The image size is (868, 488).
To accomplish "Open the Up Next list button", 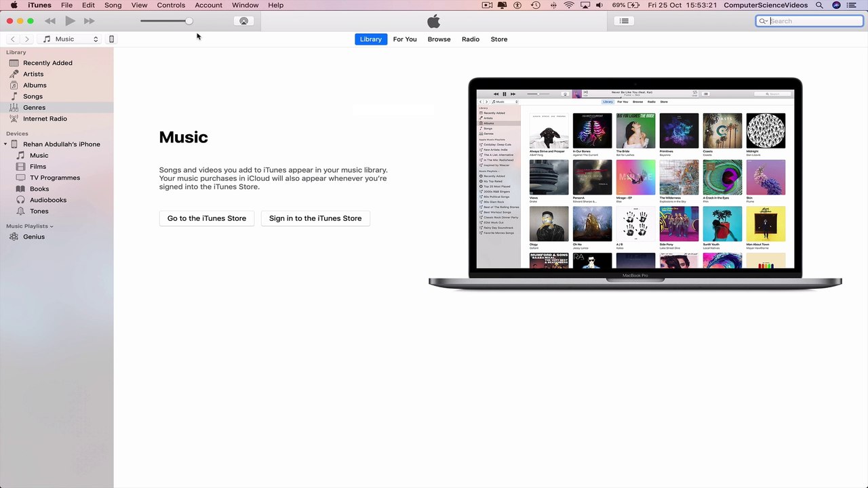I will click(x=624, y=21).
